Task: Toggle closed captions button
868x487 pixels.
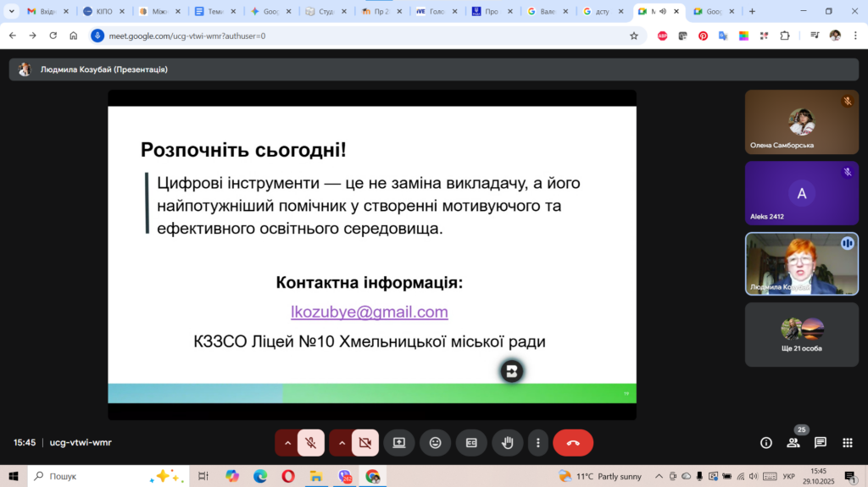Action: tap(471, 442)
